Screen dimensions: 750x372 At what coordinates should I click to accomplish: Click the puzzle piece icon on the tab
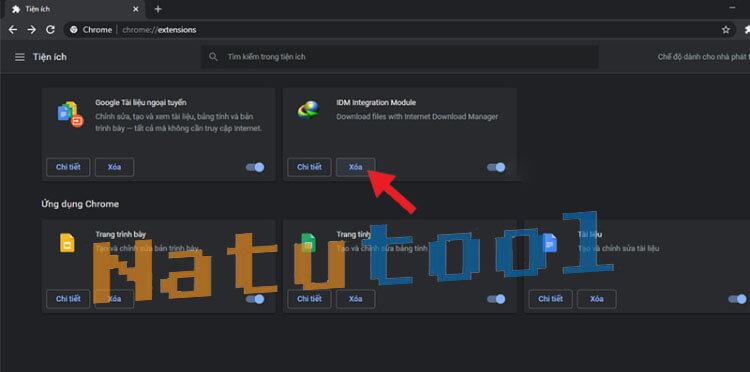click(16, 9)
